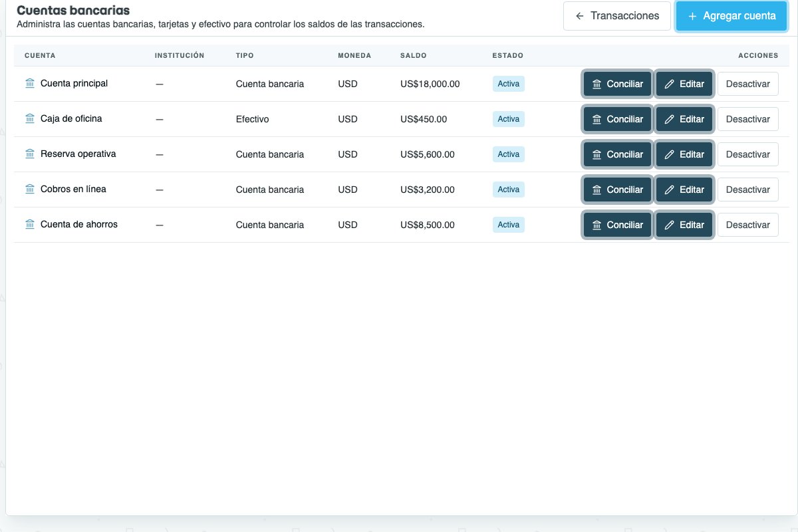Click the US$18,000.00 balance value
The image size is (798, 532).
[430, 84]
